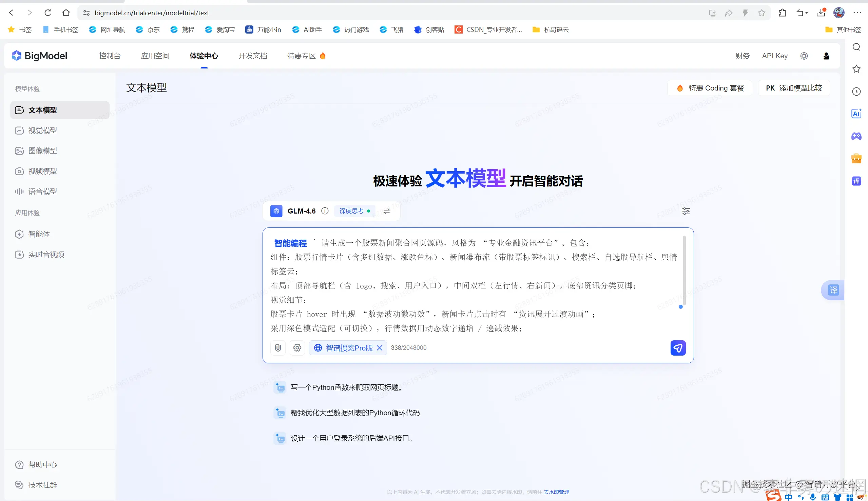Open the gear tool settings in the prompt box

[x=297, y=348]
